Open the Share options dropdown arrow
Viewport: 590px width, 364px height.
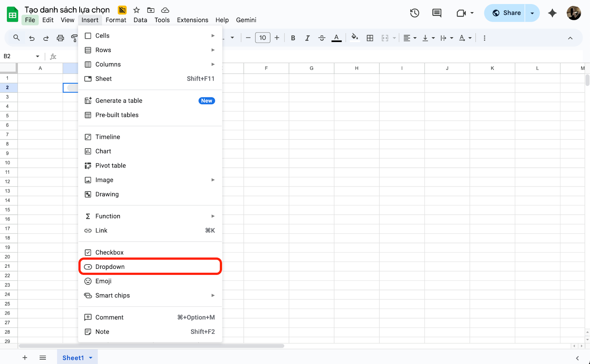click(532, 13)
